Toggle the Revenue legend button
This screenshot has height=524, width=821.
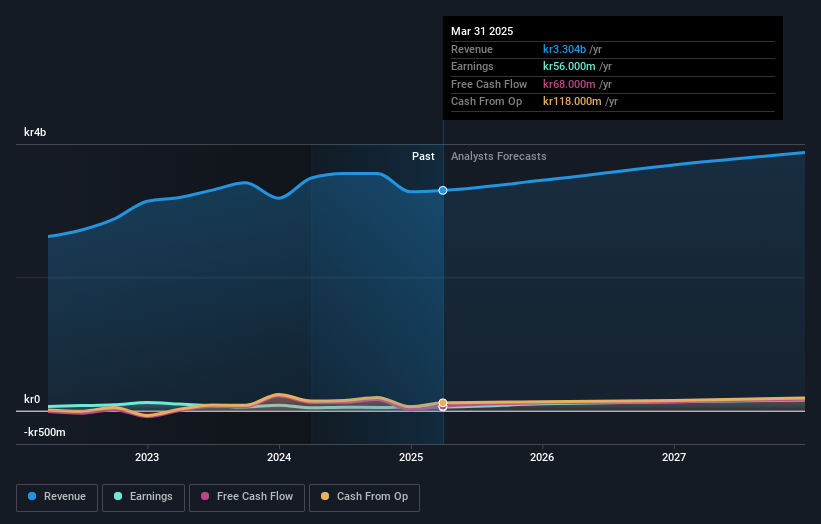(57, 497)
